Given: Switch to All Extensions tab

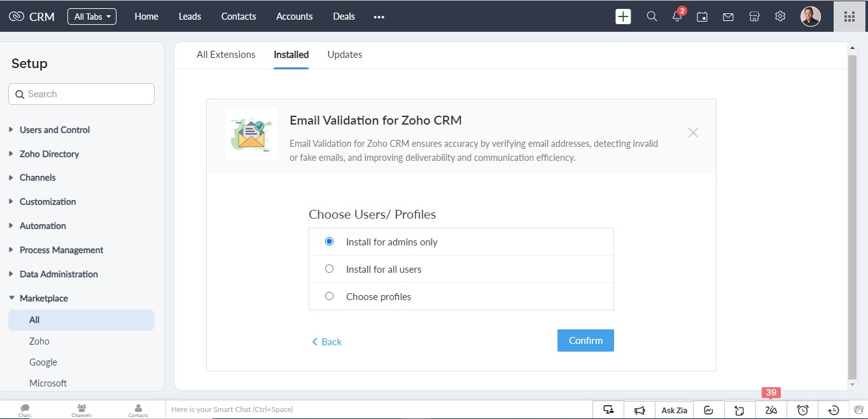Looking at the screenshot, I should tap(226, 55).
